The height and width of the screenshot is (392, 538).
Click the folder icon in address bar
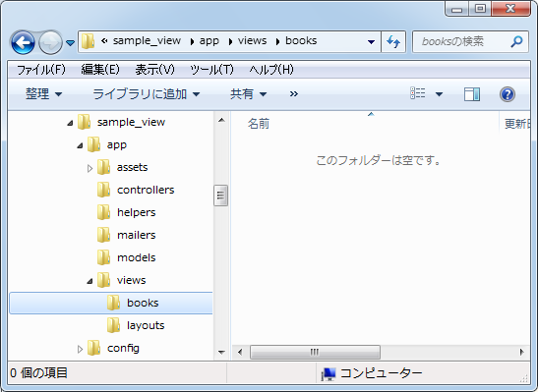pos(89,41)
